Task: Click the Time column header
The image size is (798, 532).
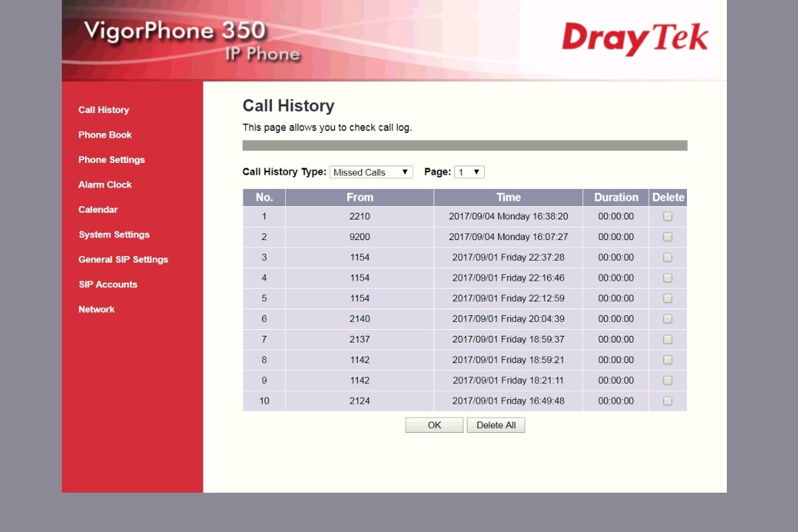Action: [x=509, y=198]
